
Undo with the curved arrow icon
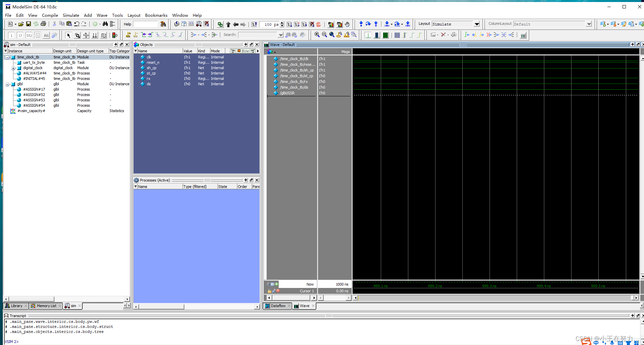[x=77, y=24]
